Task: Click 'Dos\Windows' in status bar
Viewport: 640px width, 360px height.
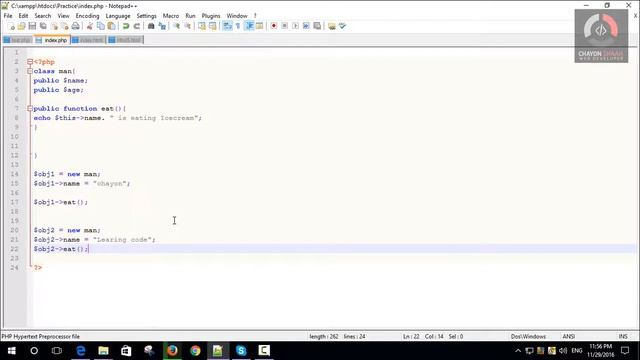Action: [528, 337]
